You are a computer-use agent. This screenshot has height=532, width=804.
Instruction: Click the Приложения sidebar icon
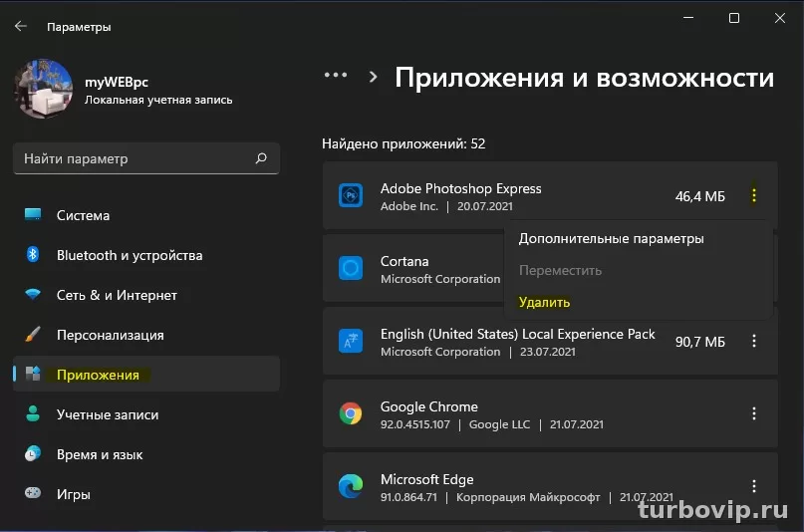(x=33, y=374)
